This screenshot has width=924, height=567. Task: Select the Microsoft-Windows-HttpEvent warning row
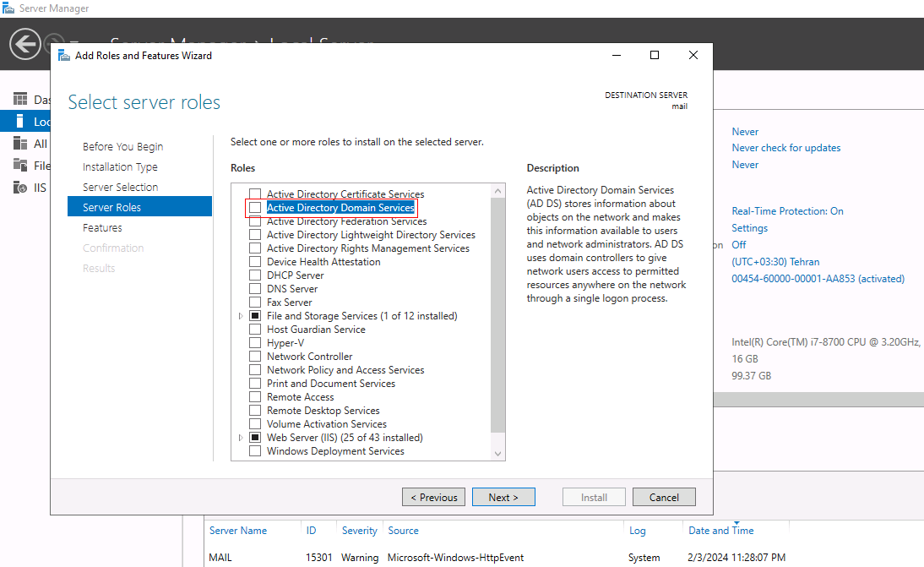click(564, 558)
